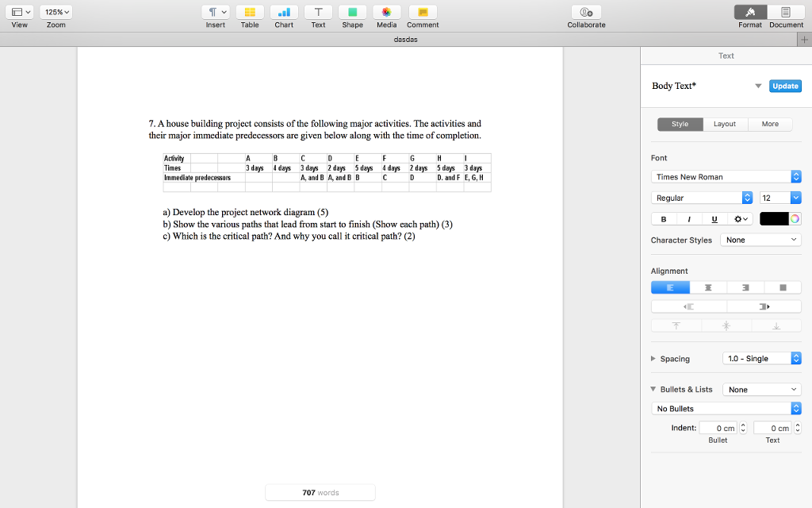This screenshot has height=508, width=812.
Task: Open the Media browser icon
Action: coord(386,13)
